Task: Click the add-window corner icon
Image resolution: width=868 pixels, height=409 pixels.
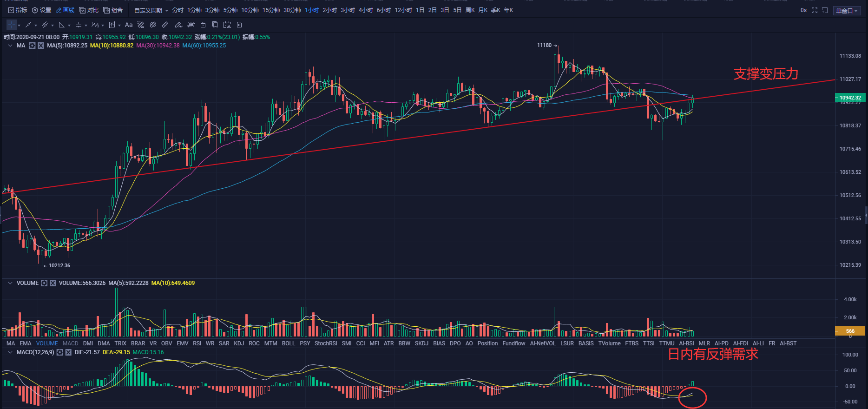Action: [825, 10]
